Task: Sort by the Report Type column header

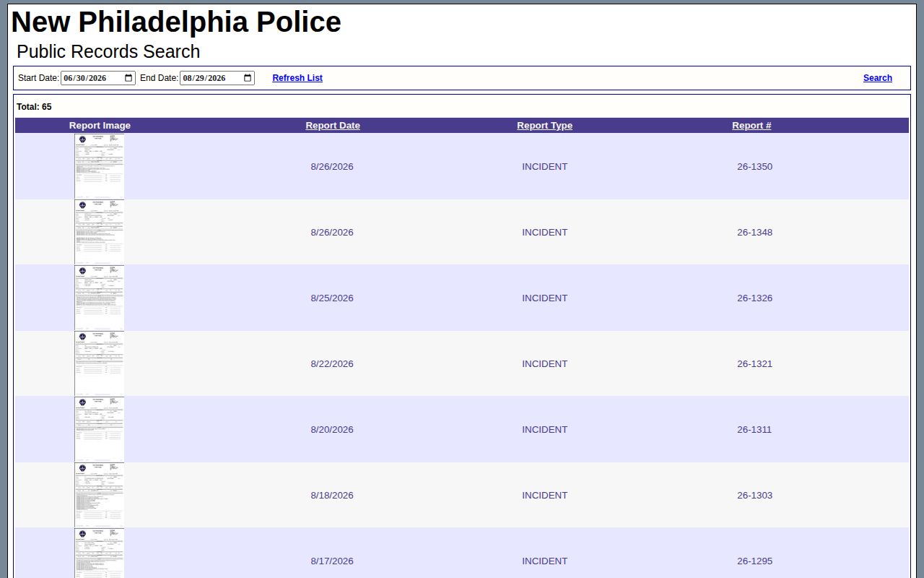Action: point(545,126)
